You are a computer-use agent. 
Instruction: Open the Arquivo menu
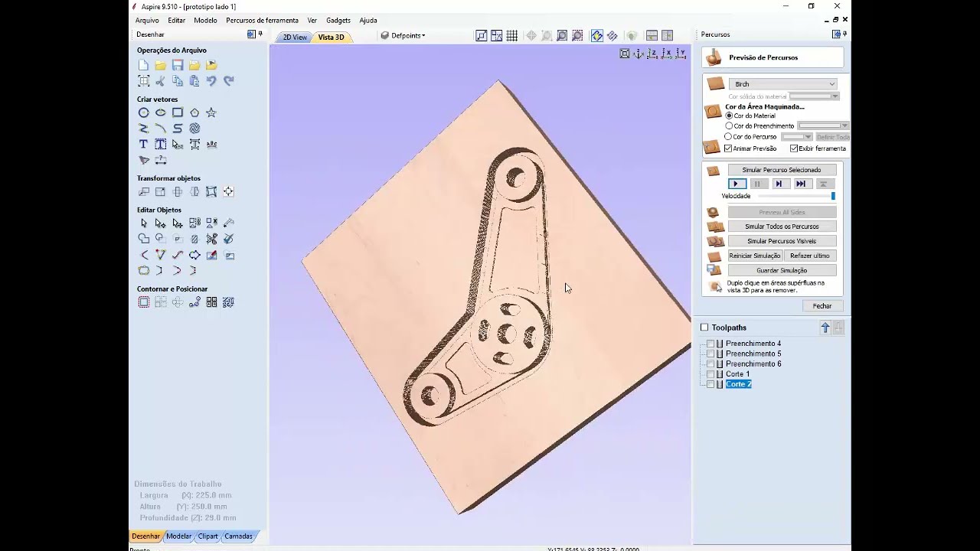coord(147,21)
